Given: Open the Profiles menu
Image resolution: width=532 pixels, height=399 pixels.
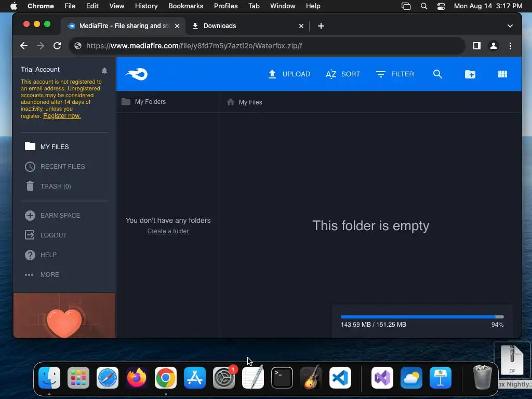Looking at the screenshot, I should point(225,6).
